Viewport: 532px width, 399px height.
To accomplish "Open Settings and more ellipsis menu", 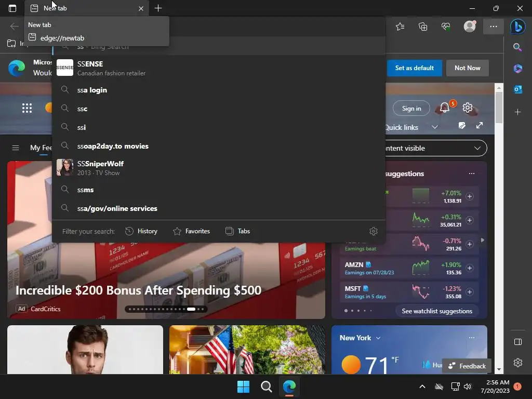I will click(494, 26).
